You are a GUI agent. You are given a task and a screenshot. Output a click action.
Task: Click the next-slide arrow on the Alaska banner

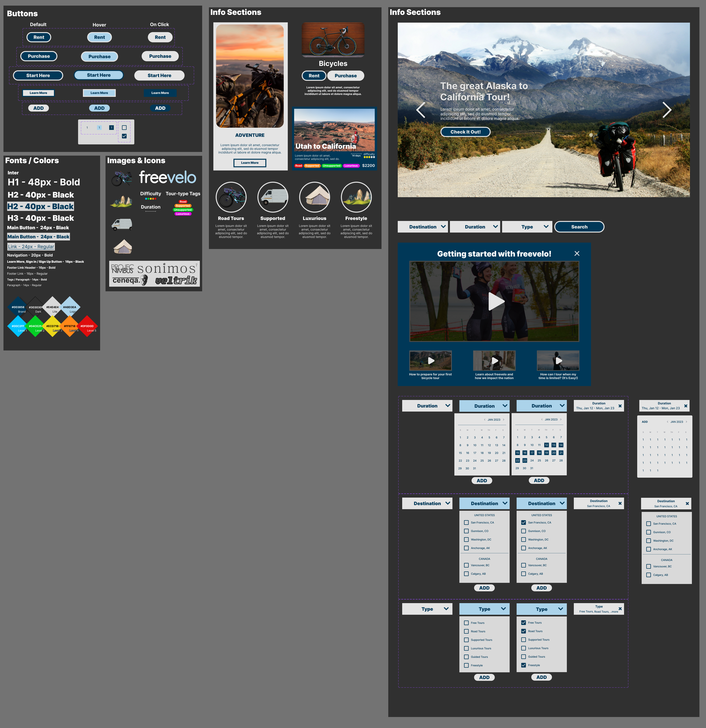coord(667,110)
